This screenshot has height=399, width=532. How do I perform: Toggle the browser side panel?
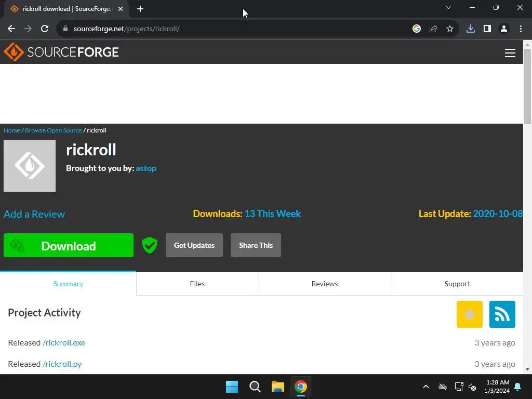(487, 29)
